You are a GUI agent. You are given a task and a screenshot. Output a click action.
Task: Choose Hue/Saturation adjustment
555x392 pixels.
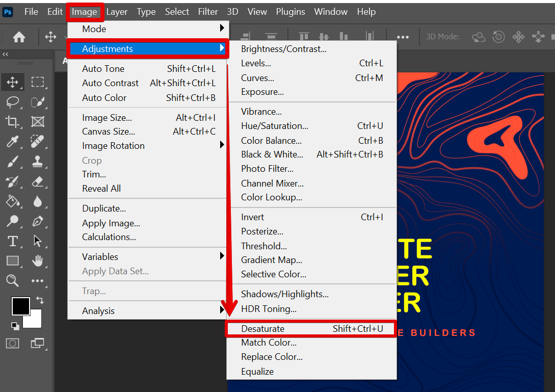click(275, 126)
